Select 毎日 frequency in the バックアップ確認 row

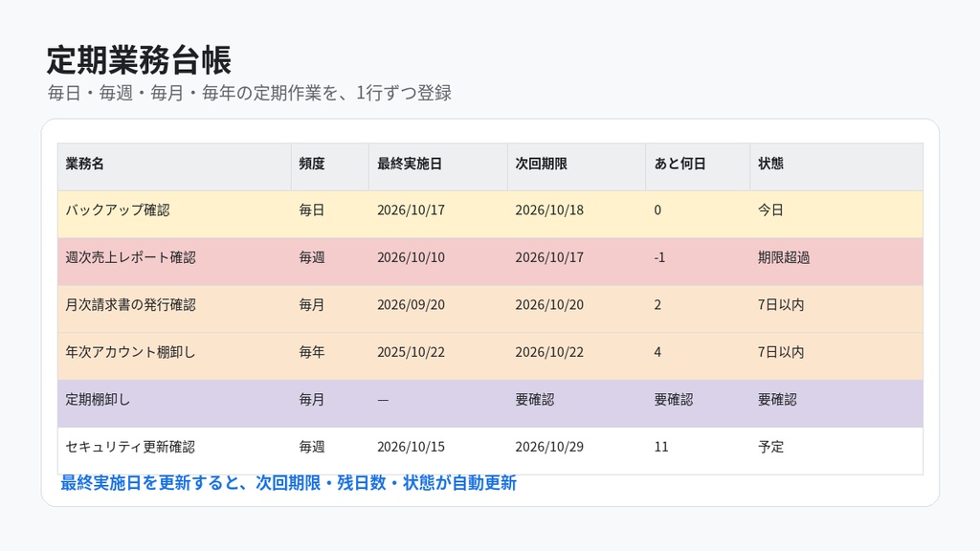click(x=330, y=214)
